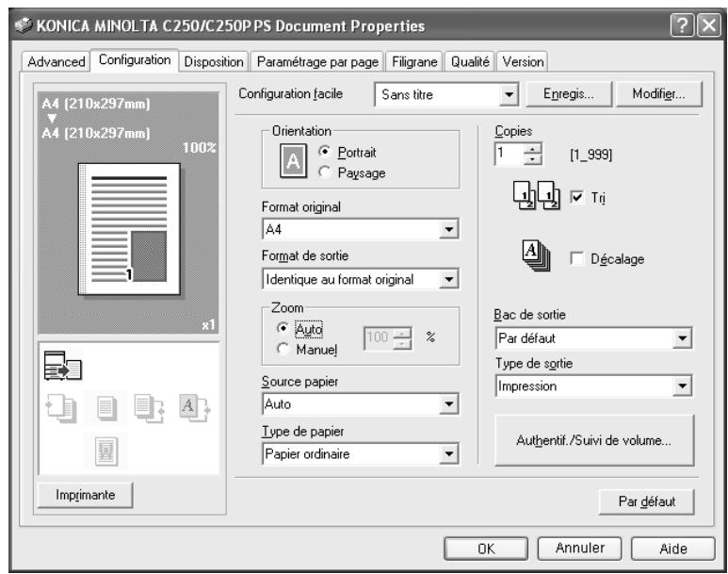Select Auto zoom option
Image resolution: width=728 pixels, height=574 pixels.
(299, 329)
